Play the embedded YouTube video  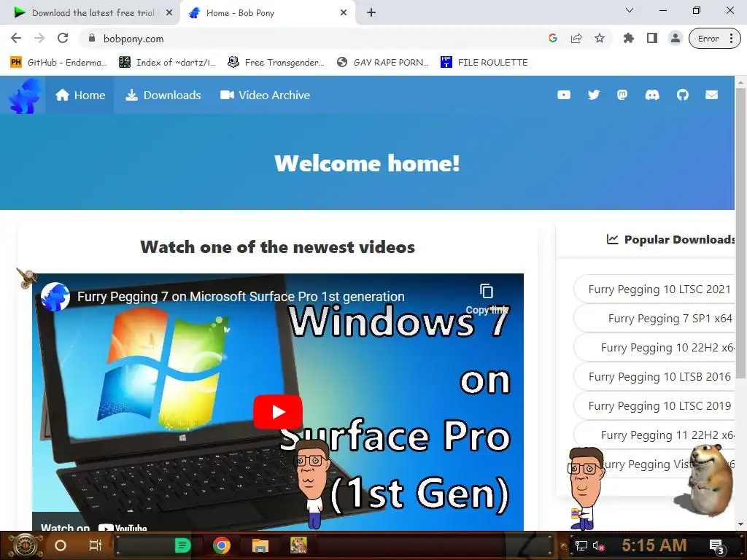coord(278,412)
